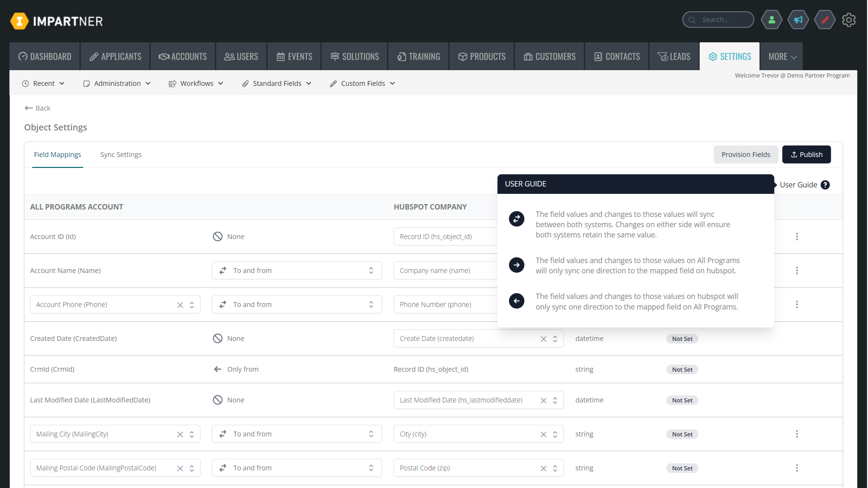The height and width of the screenshot is (488, 868).
Task: Expand the Custom Fields submenu
Action: coord(363,84)
